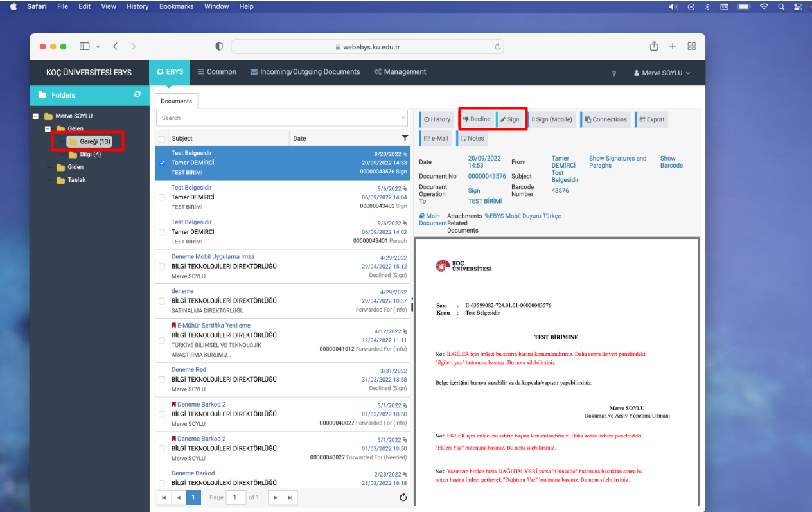The image size is (812, 512).
Task: Open the help question mark icon
Action: pos(613,73)
